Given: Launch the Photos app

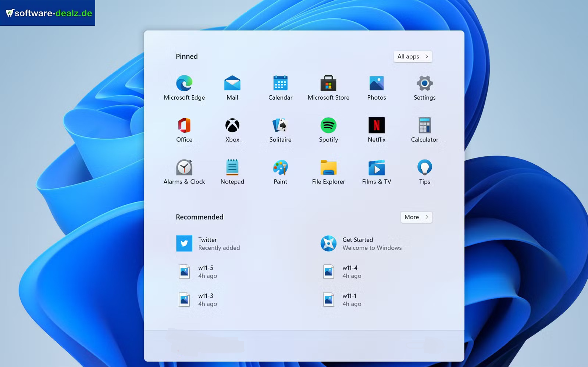Looking at the screenshot, I should tap(377, 88).
